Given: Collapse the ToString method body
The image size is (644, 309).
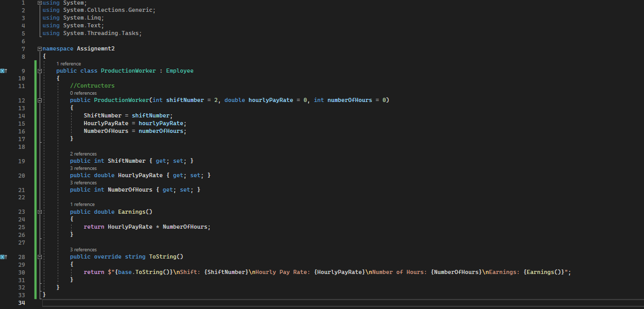Looking at the screenshot, I should tap(39, 256).
